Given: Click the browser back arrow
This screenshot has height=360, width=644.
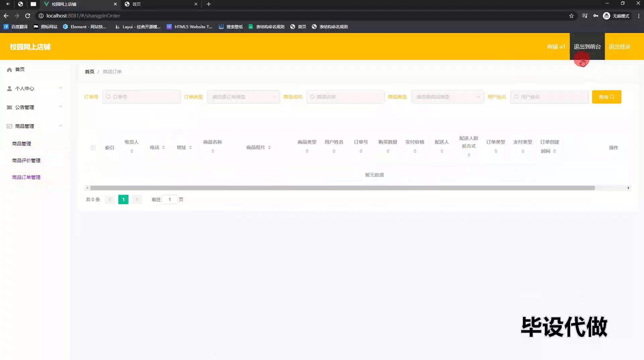Looking at the screenshot, I should [6, 16].
